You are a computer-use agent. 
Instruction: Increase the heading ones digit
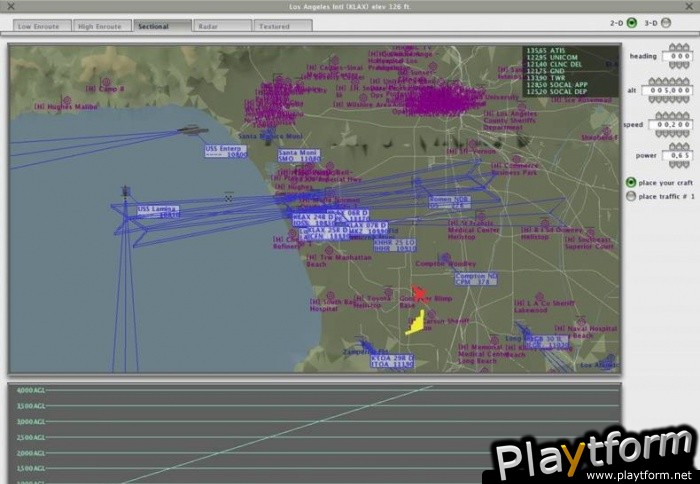pos(686,48)
